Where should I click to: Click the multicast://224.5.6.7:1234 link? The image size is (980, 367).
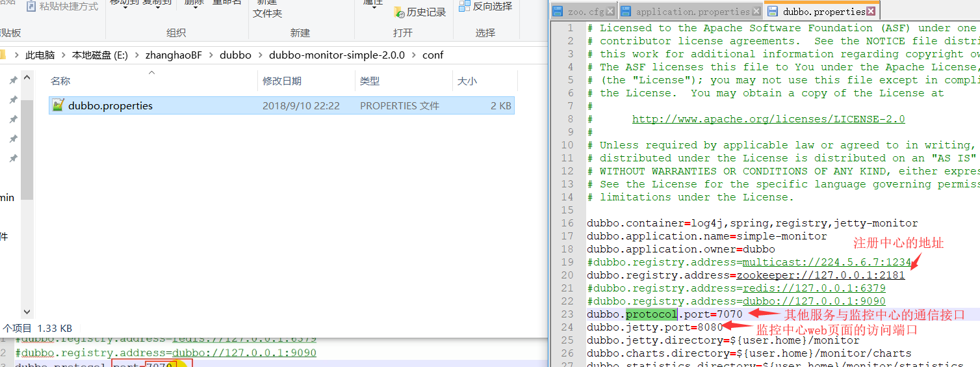[x=827, y=262]
